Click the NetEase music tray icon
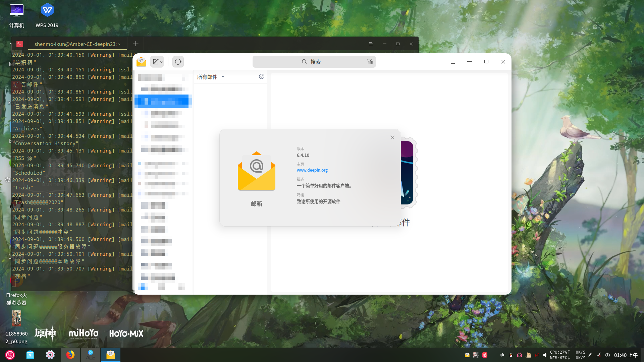This screenshot has height=362, width=644. click(485, 355)
